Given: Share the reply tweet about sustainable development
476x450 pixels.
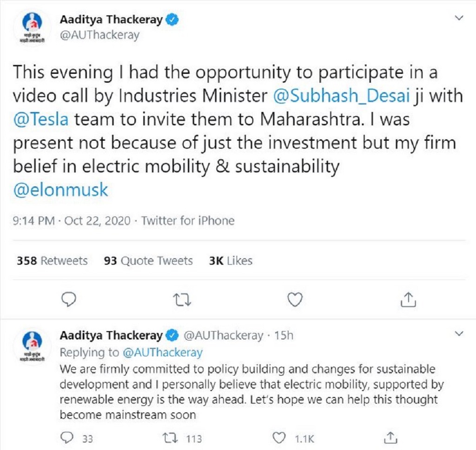Looking at the screenshot, I should click(x=390, y=437).
